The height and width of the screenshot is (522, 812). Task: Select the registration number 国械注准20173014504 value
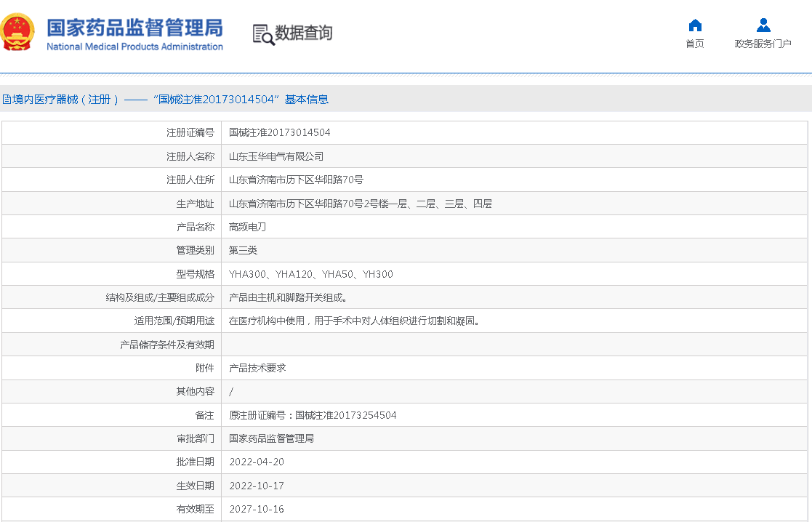(279, 133)
